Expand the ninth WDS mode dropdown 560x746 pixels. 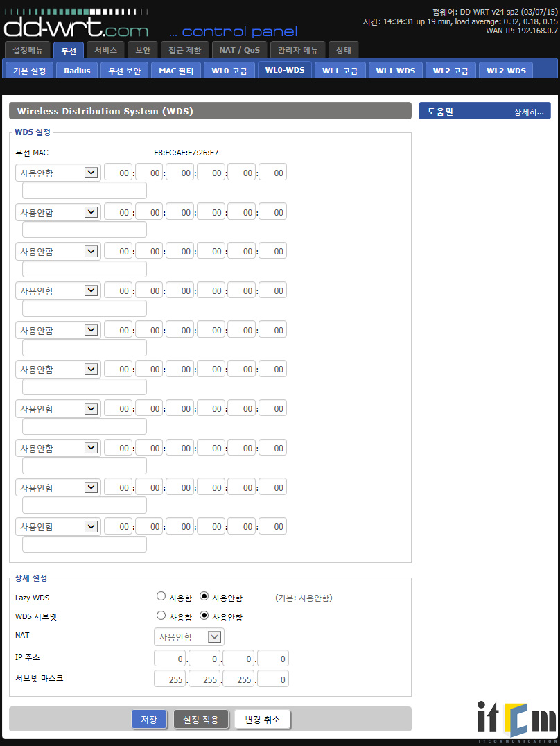[58, 487]
